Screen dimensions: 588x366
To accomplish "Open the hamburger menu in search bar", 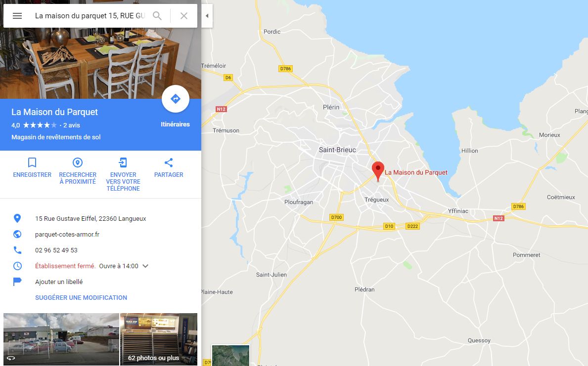I will (17, 16).
